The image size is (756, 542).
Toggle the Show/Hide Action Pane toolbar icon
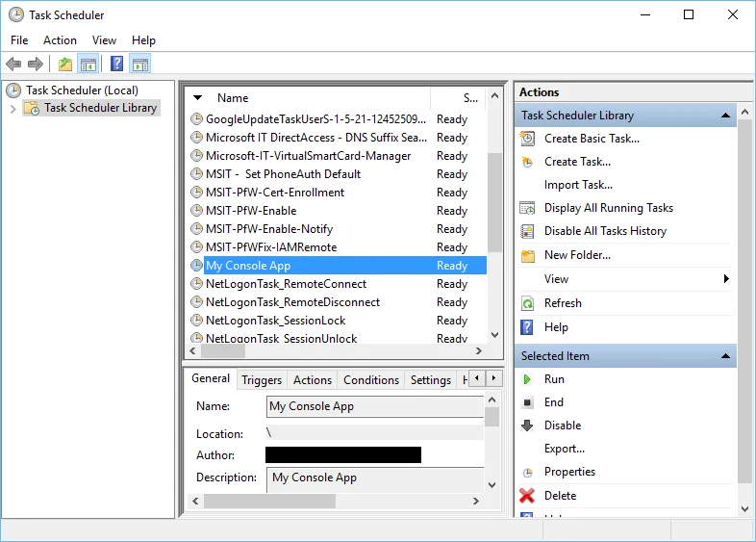(140, 64)
